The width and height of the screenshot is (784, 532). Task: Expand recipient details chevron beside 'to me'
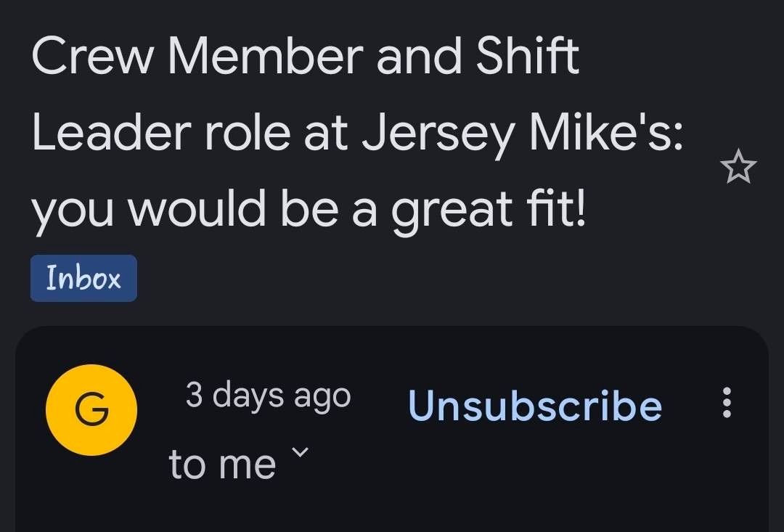tap(300, 452)
